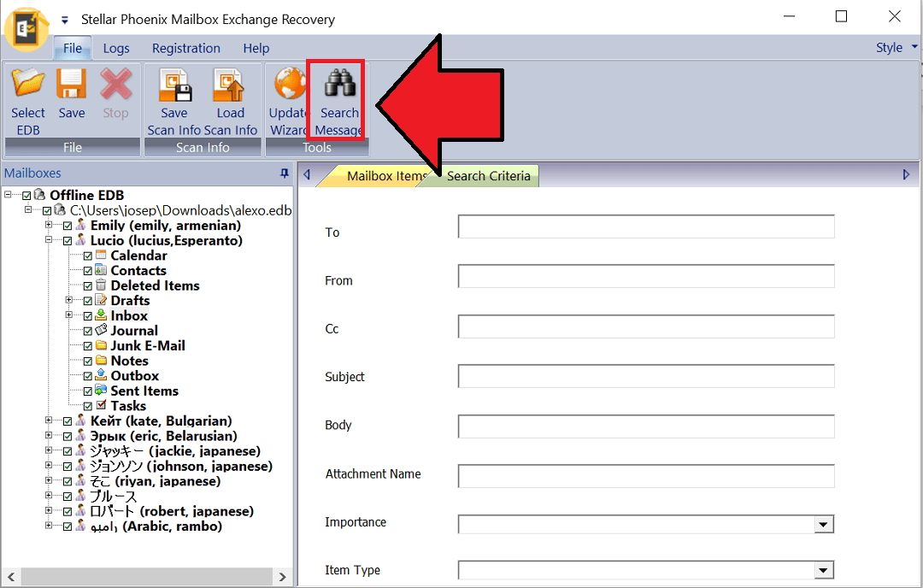The image size is (923, 588).
Task: Click the scrollbar right arrow in Mailboxes
Action: tap(282, 577)
